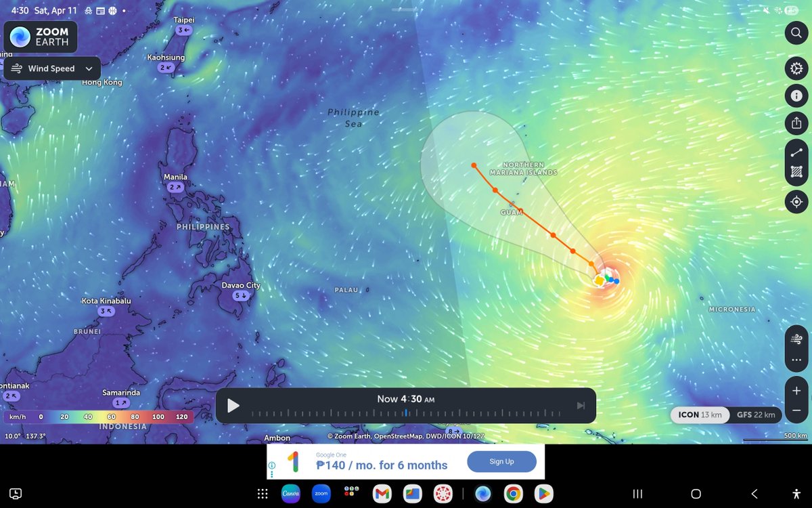
Task: Select the measure distance tool
Action: tap(796, 152)
